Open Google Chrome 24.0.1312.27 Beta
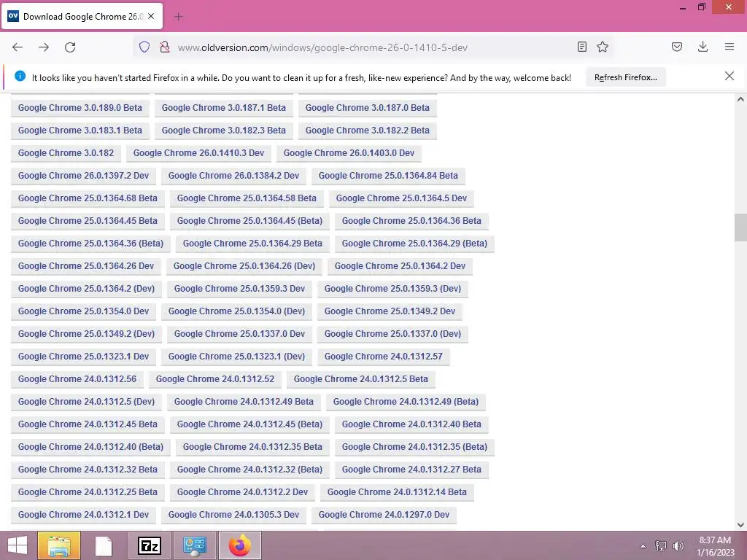The image size is (747, 560). click(x=411, y=470)
